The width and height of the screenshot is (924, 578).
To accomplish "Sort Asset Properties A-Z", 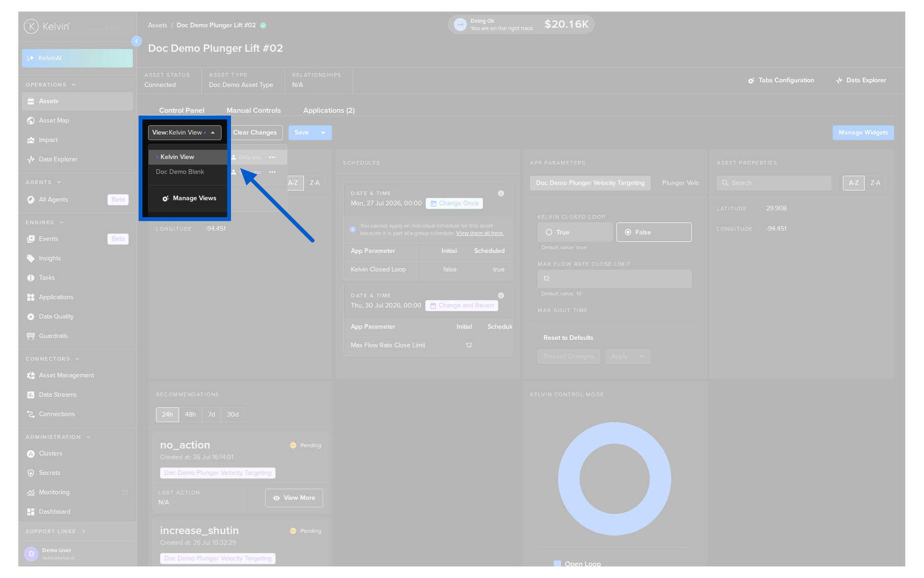I will [853, 183].
